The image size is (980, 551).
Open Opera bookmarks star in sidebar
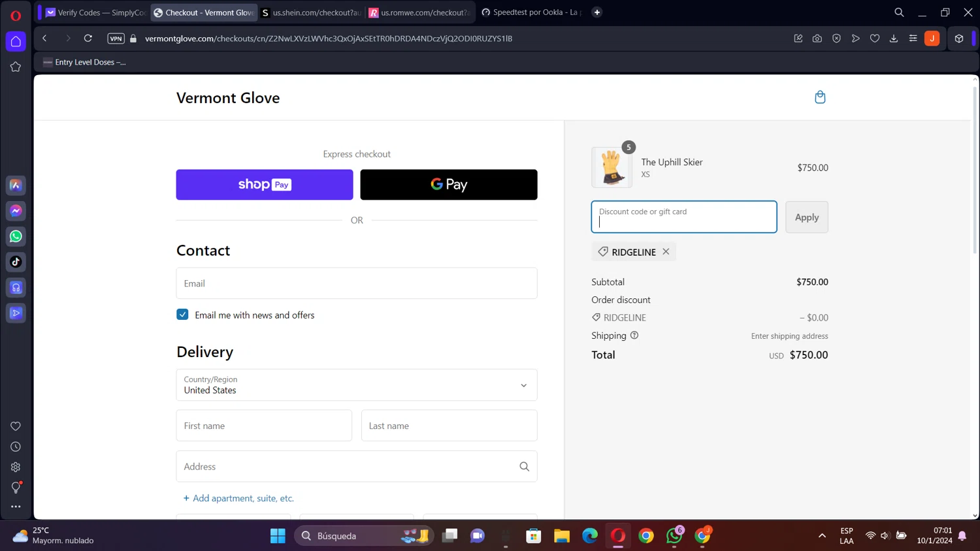(16, 67)
